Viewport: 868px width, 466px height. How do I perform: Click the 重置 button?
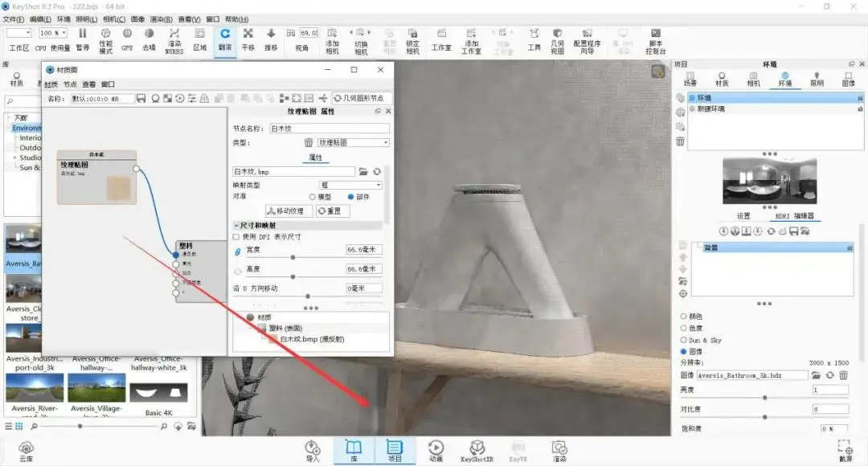(x=333, y=211)
